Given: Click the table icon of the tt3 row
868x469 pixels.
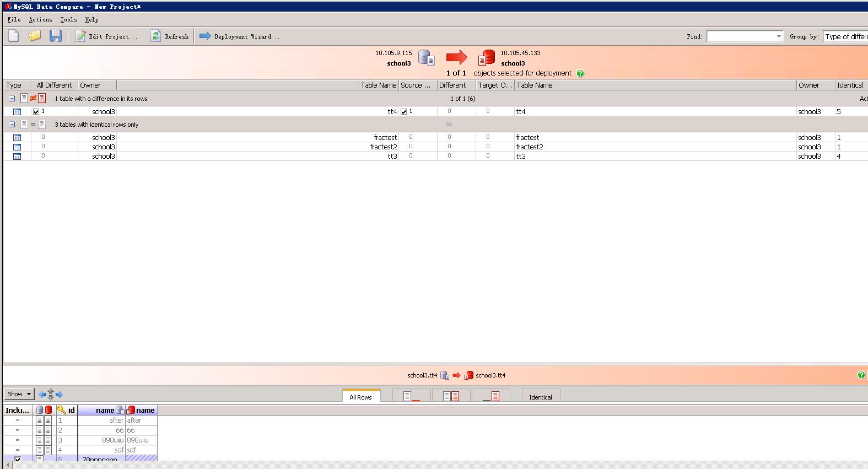Looking at the screenshot, I should point(17,157).
